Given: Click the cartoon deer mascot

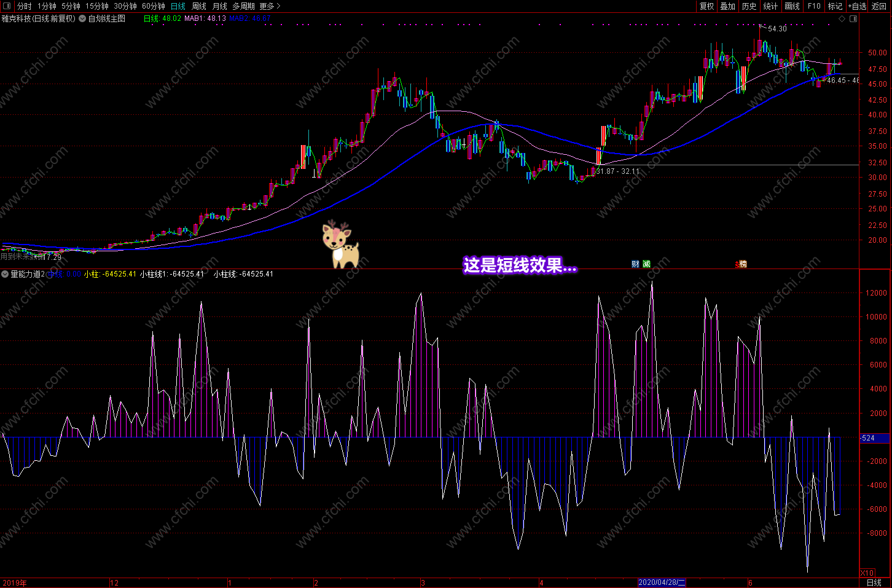Looking at the screenshot, I should point(340,245).
